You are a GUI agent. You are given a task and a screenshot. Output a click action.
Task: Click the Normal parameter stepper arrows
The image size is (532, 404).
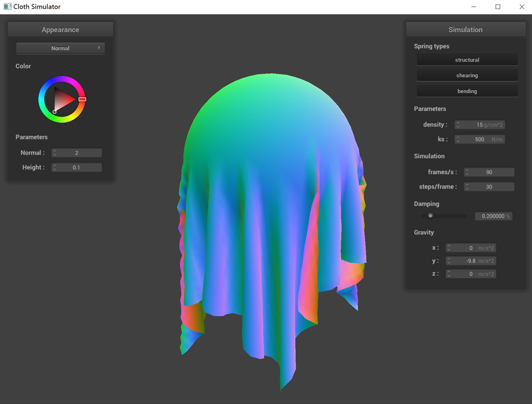tap(54, 153)
